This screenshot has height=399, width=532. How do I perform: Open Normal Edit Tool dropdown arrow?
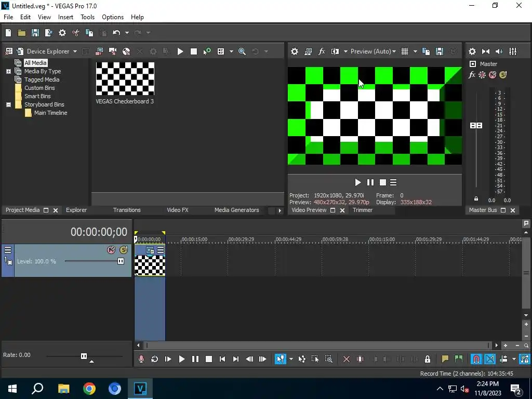click(291, 359)
